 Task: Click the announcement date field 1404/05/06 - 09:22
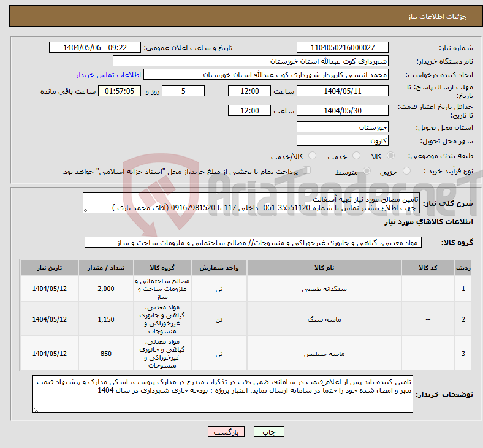(x=95, y=48)
